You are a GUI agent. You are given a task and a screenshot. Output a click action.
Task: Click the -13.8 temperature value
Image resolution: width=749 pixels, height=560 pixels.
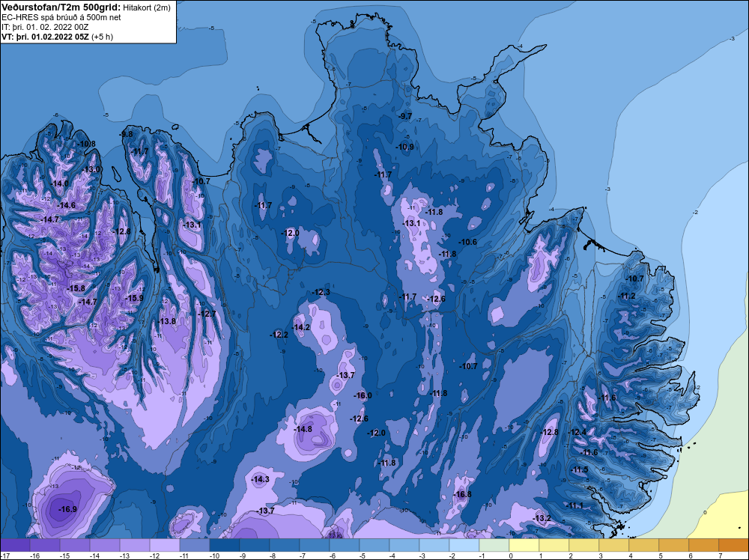167,321
